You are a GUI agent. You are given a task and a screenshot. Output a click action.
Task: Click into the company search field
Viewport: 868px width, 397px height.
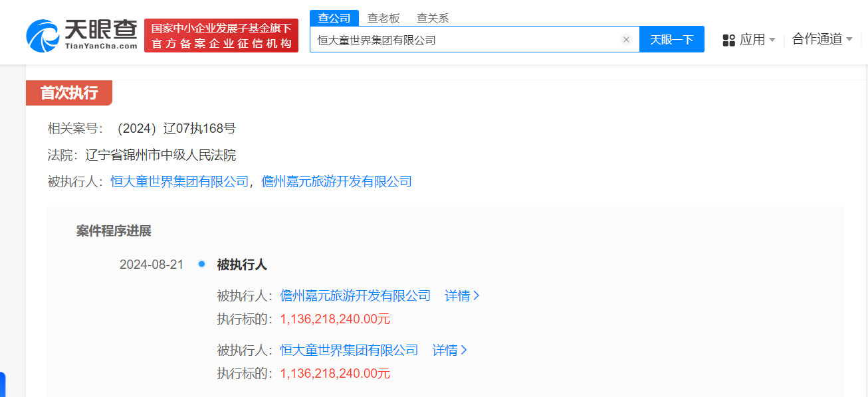click(465, 40)
